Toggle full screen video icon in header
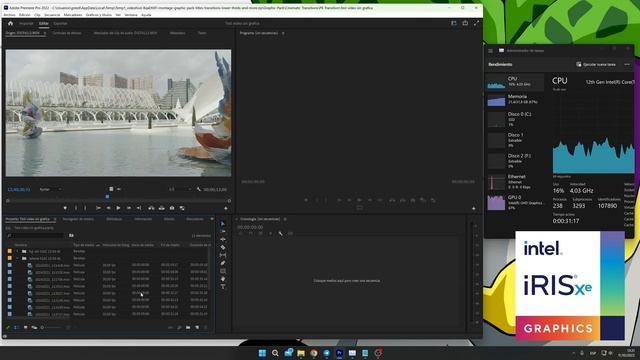Viewport: 640px width, 360px height. (x=476, y=23)
